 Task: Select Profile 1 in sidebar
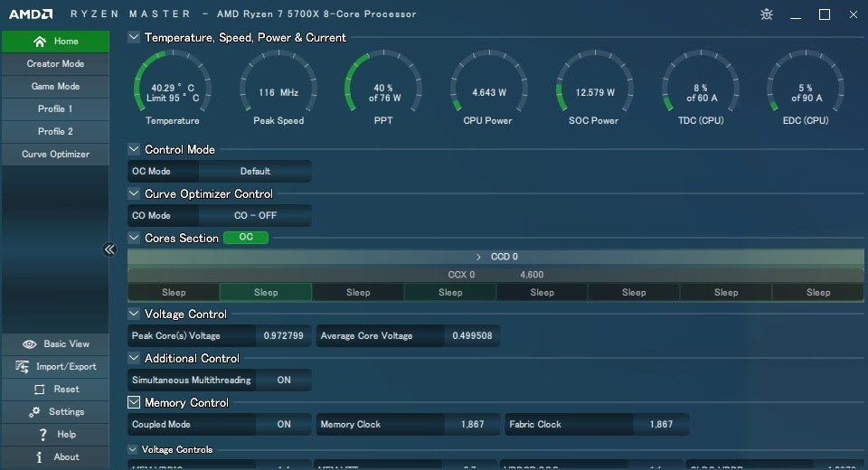click(x=55, y=109)
